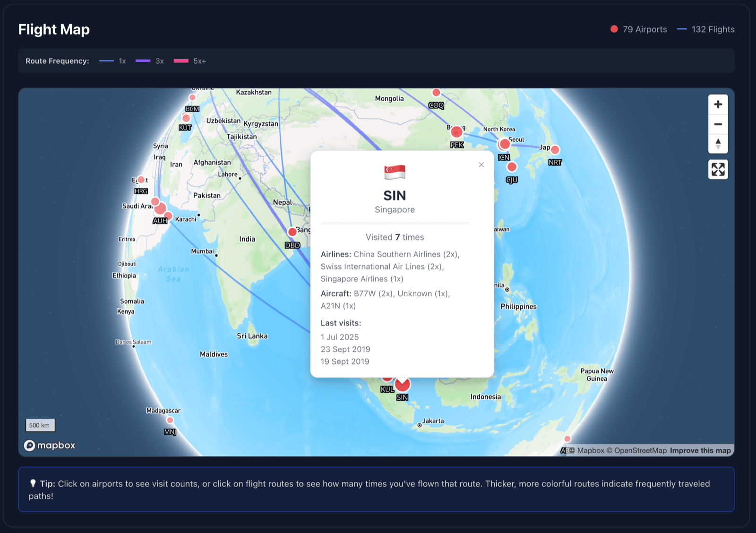Click the PEK airport marker
The height and width of the screenshot is (533, 756).
pyautogui.click(x=456, y=132)
